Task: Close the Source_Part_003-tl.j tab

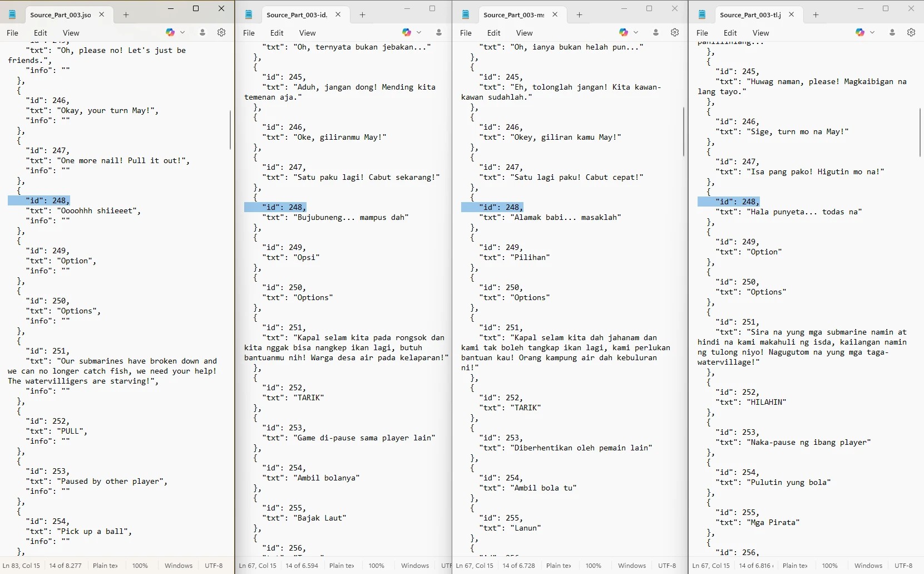Action: click(792, 15)
